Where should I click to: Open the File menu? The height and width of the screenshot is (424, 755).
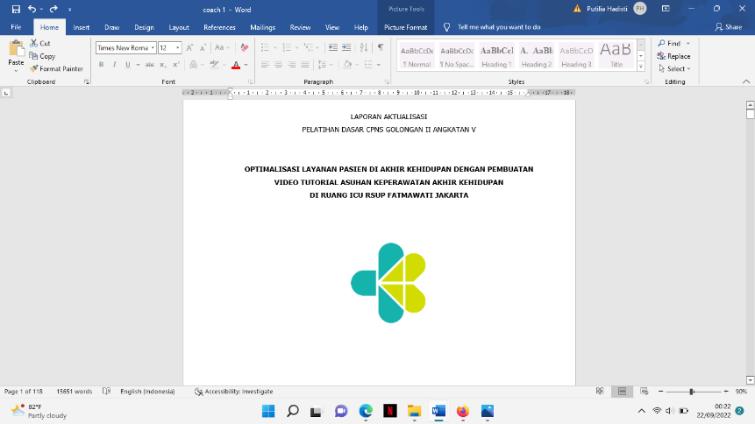tap(16, 27)
